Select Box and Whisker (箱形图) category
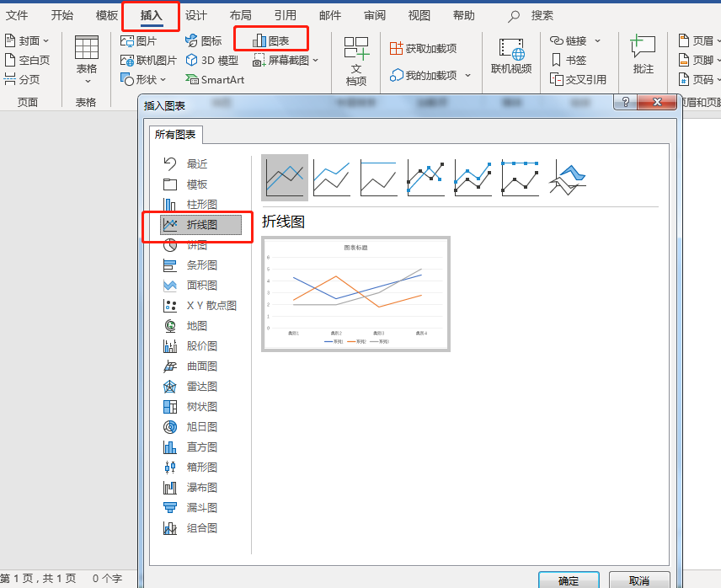The image size is (721, 588). (x=190, y=468)
